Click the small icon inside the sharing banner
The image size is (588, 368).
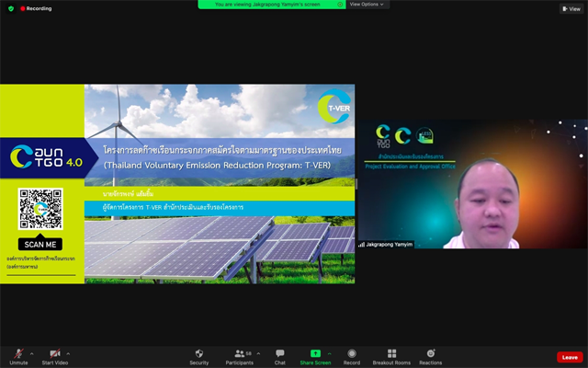(340, 5)
